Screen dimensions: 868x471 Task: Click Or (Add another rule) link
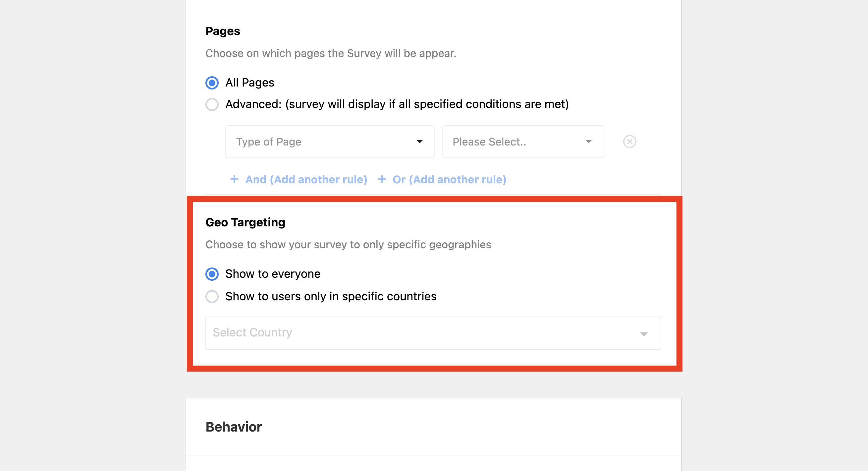[x=442, y=179]
